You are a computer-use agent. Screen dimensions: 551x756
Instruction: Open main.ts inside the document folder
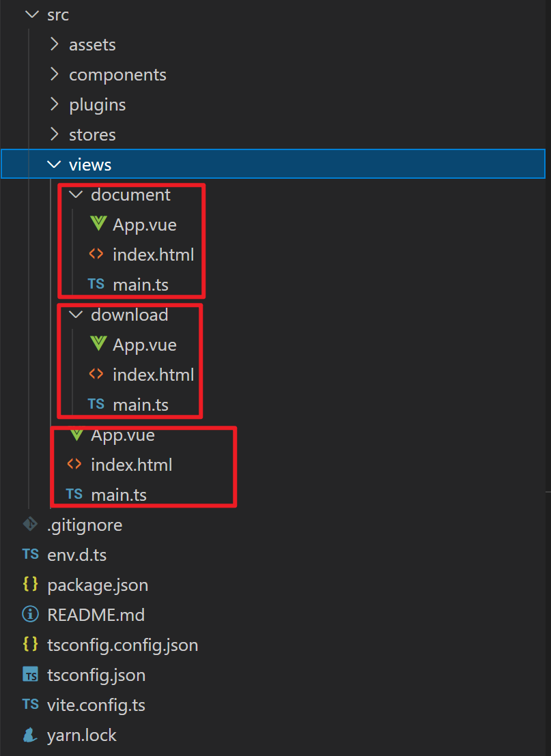[x=140, y=285]
